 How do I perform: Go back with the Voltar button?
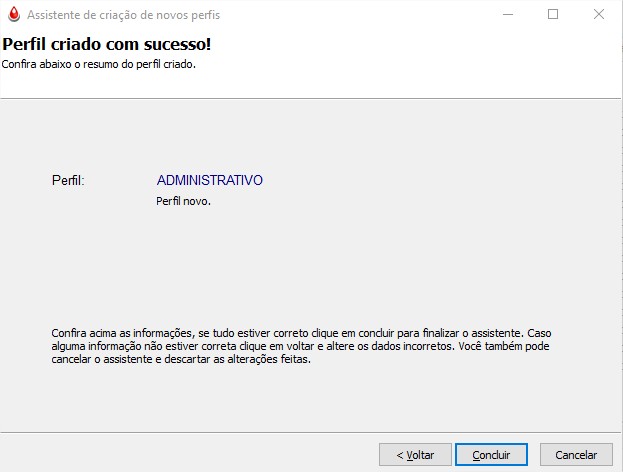pos(415,455)
